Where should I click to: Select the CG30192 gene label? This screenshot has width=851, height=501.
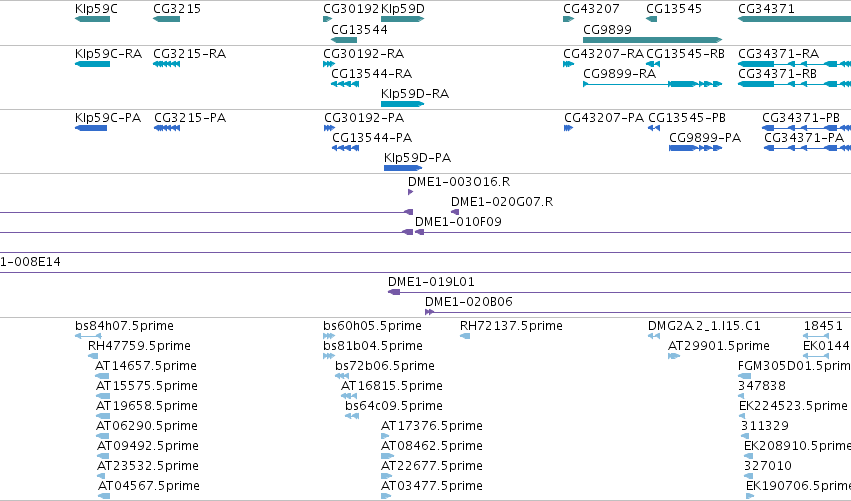coord(351,9)
